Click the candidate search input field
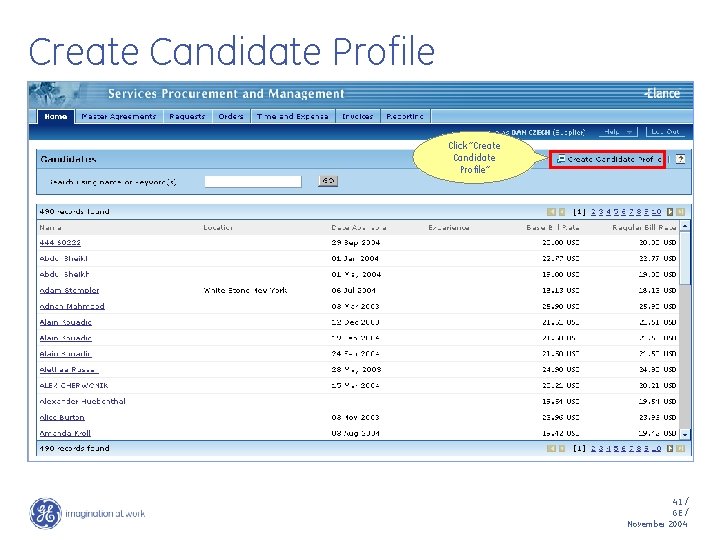This screenshot has width=720, height=540. pyautogui.click(x=253, y=182)
